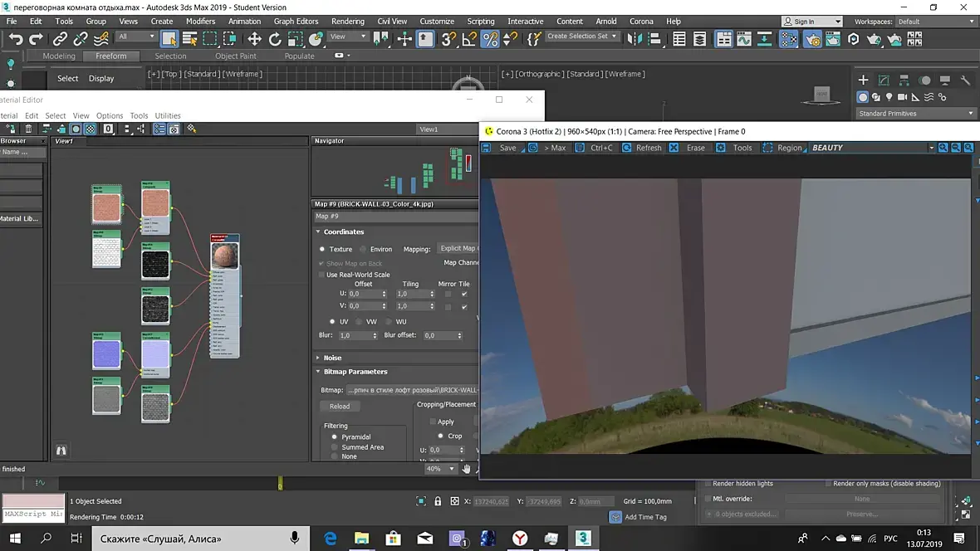The height and width of the screenshot is (551, 980).
Task: Open the Curve Editor icon
Action: click(744, 39)
